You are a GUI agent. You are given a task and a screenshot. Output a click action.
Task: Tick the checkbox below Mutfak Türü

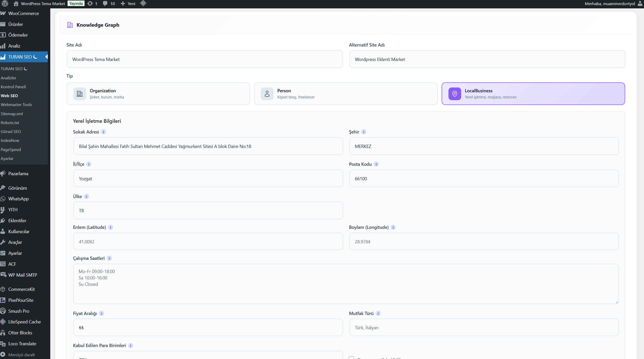(x=351, y=357)
